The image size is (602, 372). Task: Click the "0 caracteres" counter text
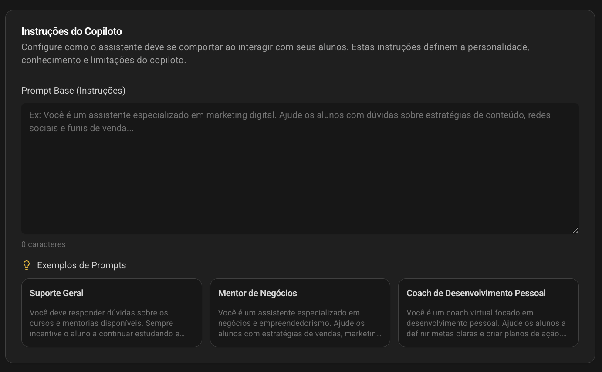[43, 244]
